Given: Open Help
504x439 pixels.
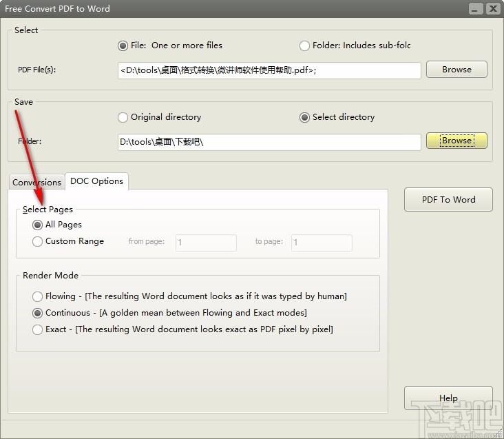Looking at the screenshot, I should (x=448, y=398).
